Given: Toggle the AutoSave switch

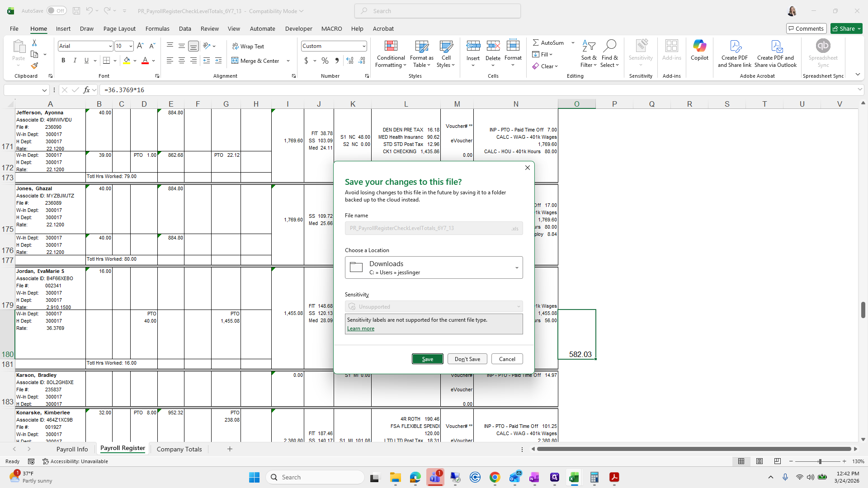Looking at the screenshot, I should 56,11.
